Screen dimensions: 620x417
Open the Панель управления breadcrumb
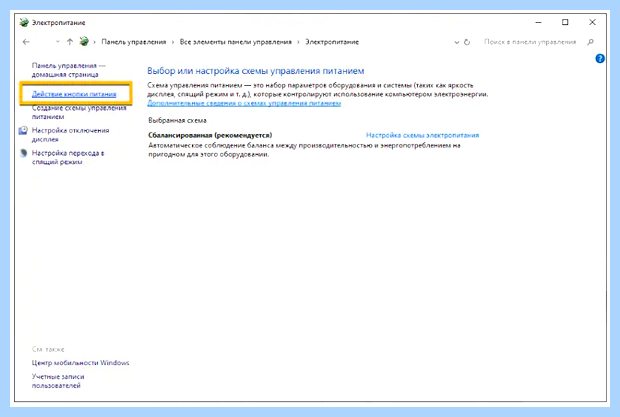(x=134, y=42)
